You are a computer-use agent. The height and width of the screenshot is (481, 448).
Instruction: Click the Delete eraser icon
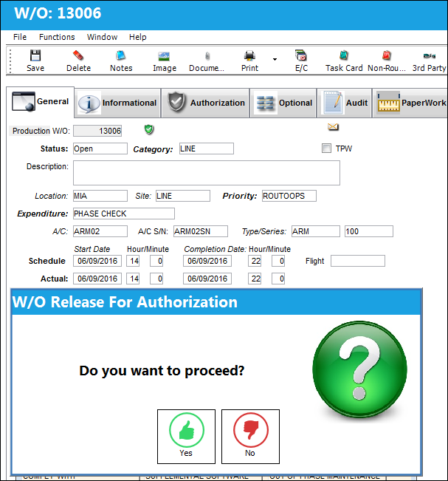[x=78, y=55]
